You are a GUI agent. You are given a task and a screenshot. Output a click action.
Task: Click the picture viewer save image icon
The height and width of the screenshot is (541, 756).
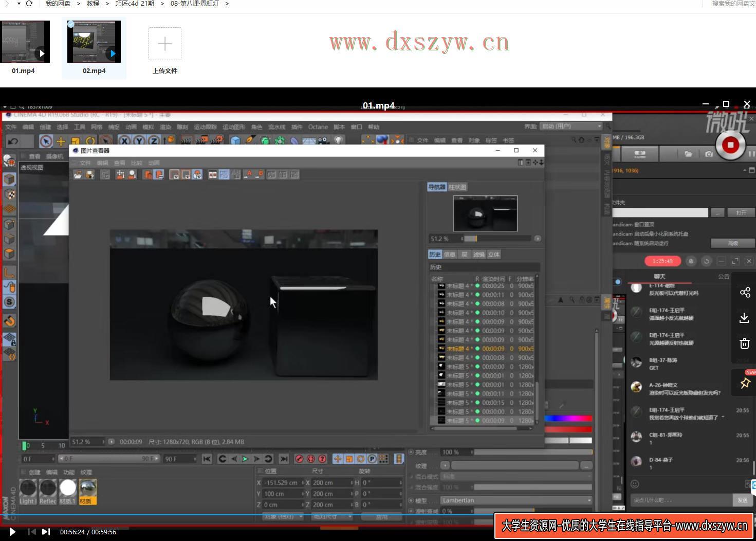point(90,175)
